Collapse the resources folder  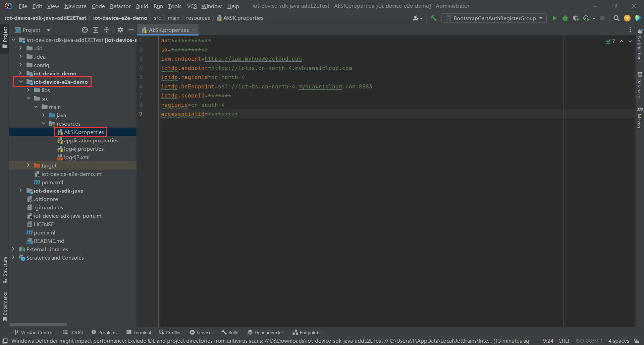(x=44, y=124)
